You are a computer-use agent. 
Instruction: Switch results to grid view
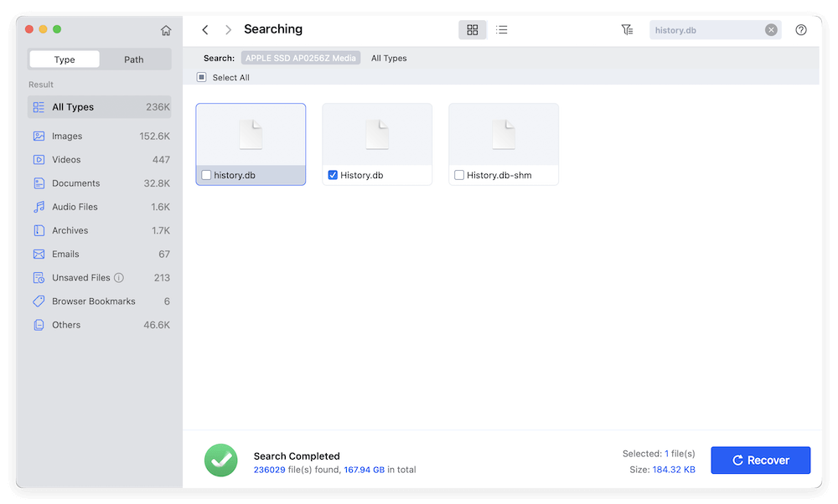[472, 29]
